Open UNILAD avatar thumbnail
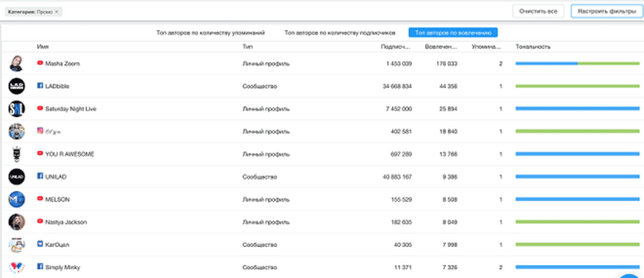The image size is (644, 278). [x=16, y=177]
